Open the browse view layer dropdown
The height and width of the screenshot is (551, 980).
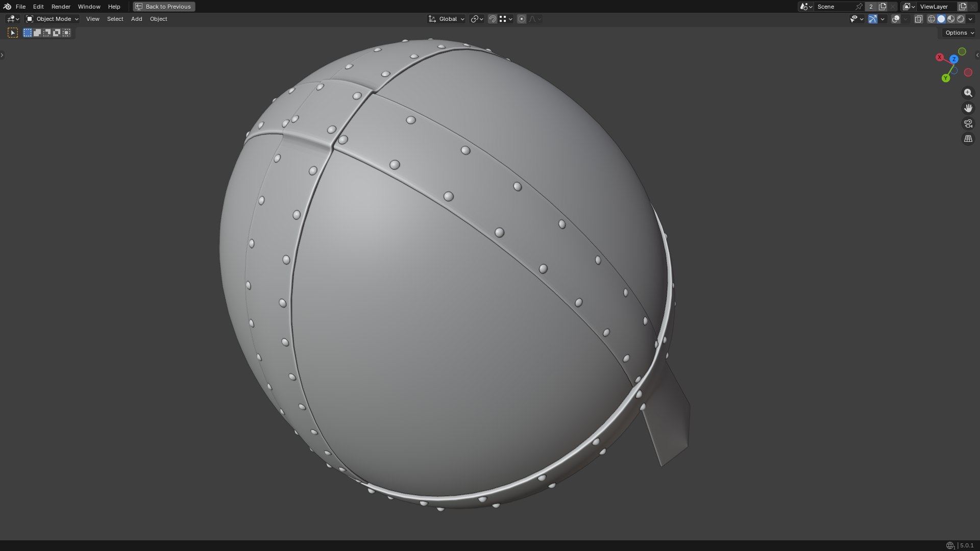coord(909,7)
